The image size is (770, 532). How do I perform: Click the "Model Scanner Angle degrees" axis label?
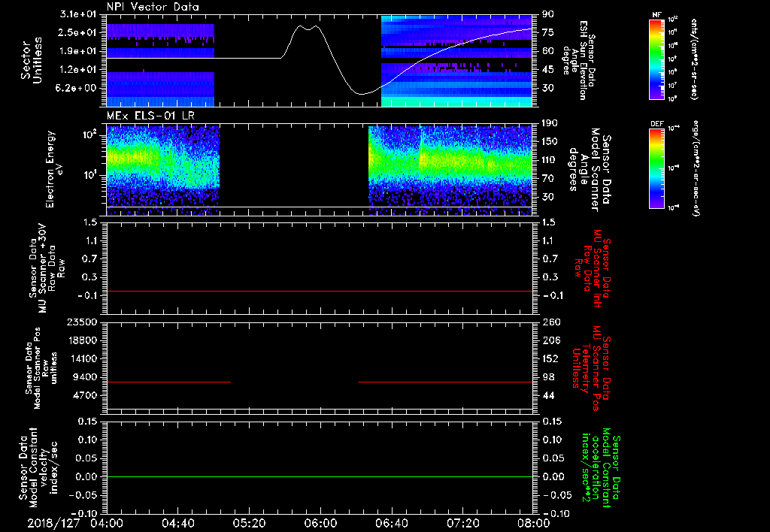pyautogui.click(x=588, y=169)
